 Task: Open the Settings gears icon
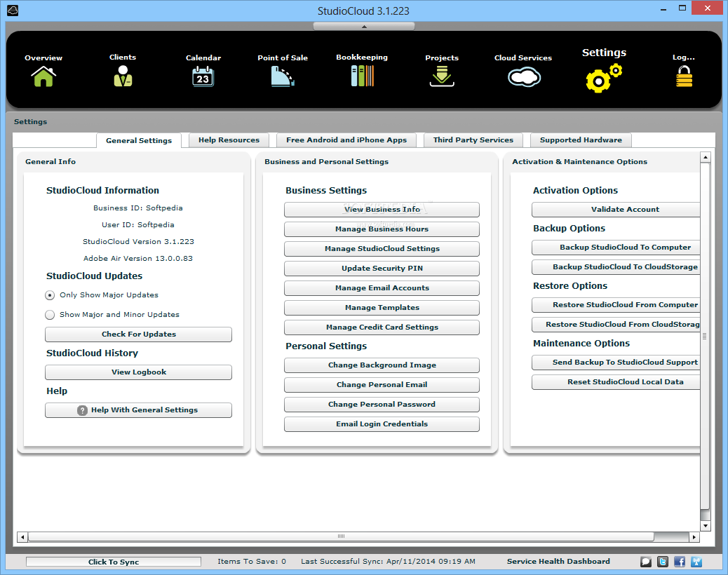point(604,79)
